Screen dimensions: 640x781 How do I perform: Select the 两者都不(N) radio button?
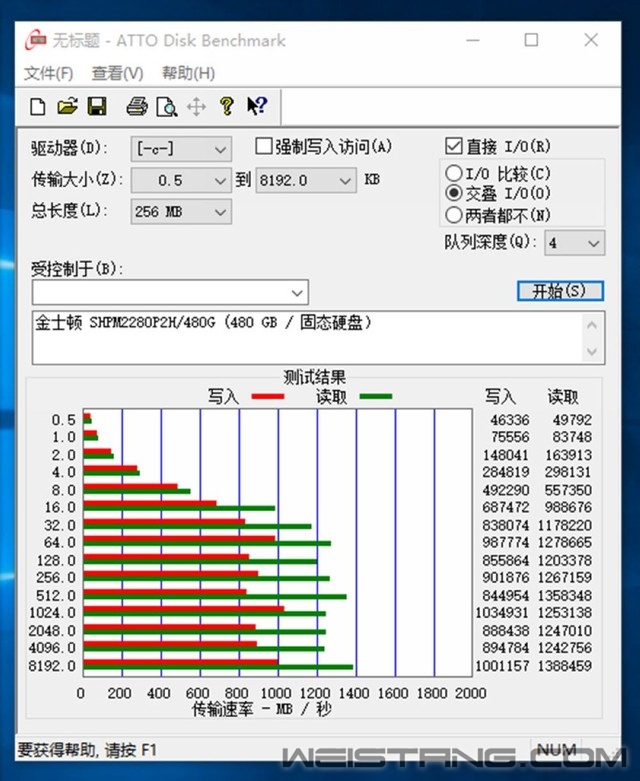(453, 215)
